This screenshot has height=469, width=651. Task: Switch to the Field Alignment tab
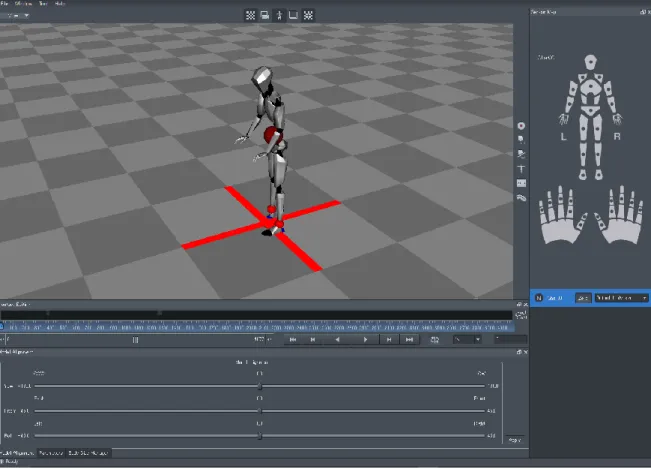point(17,453)
